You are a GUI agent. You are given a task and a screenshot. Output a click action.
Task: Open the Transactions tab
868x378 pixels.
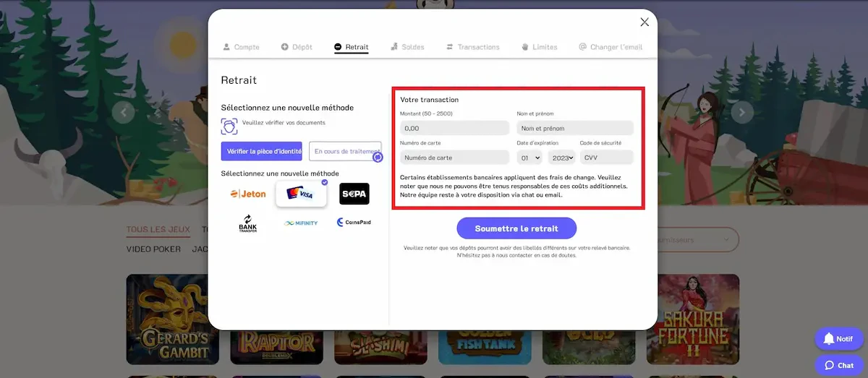[x=472, y=47]
